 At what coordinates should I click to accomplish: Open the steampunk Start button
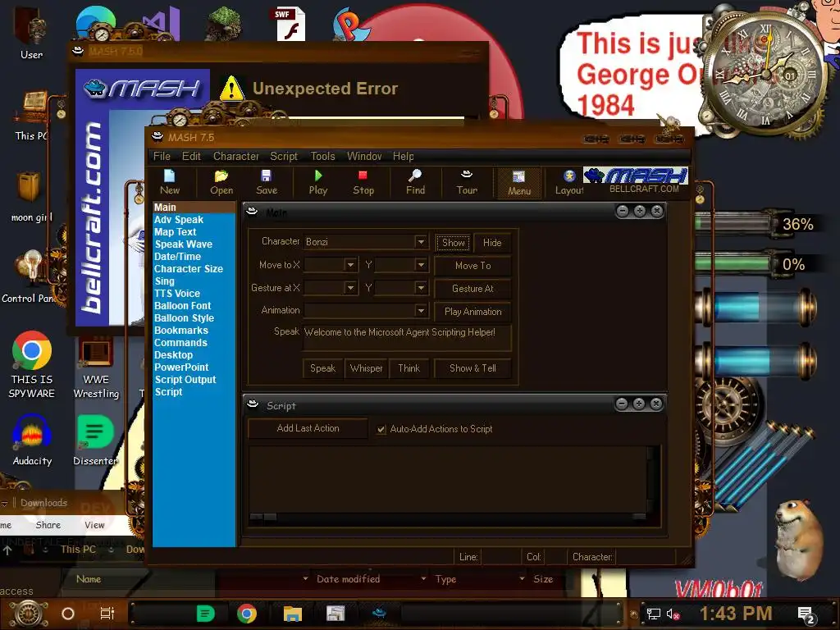pyautogui.click(x=29, y=614)
